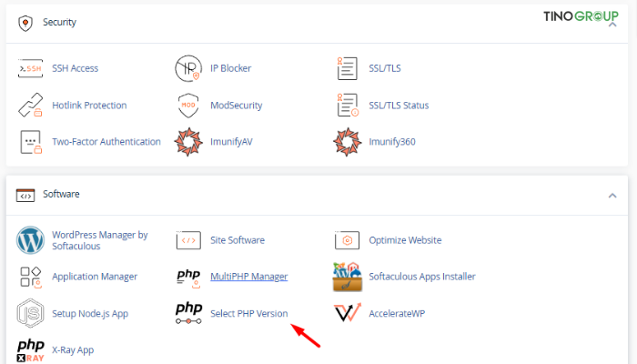This screenshot has width=637, height=364.
Task: Open the ImunifyAV star icon
Action: click(x=188, y=142)
